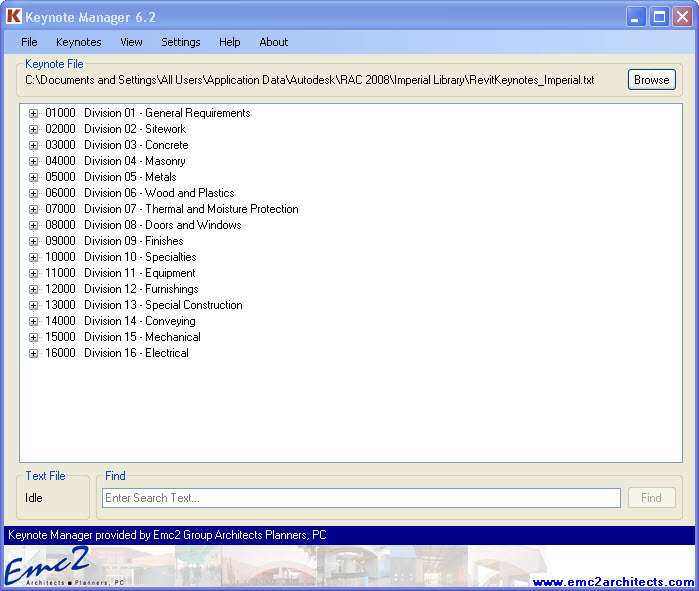Expand the 09000 Finishes node
The height and width of the screenshot is (591, 699).
coord(33,241)
